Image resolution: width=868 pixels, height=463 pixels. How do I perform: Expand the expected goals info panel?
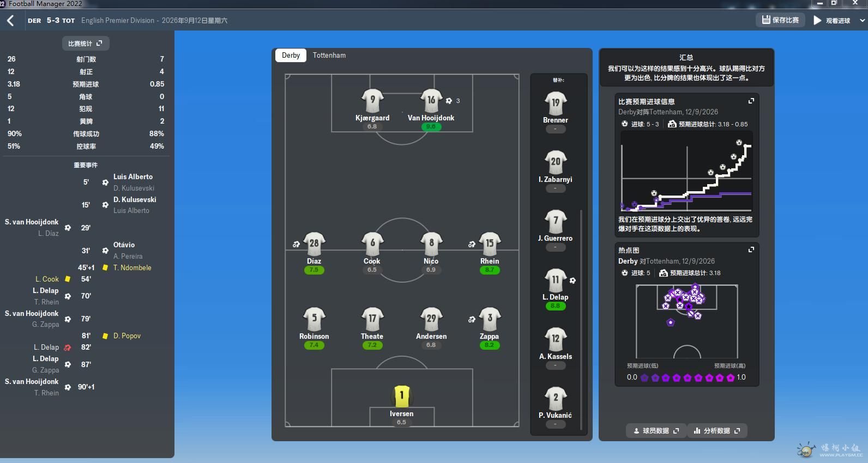pos(751,101)
